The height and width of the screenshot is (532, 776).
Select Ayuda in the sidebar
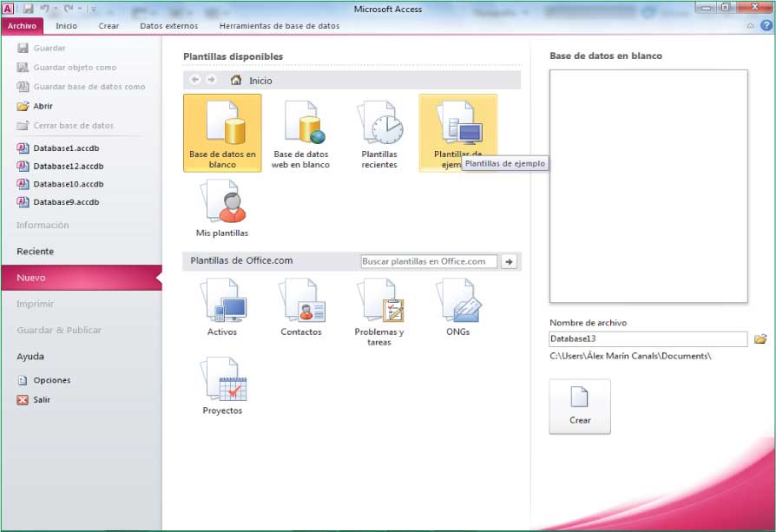30,356
